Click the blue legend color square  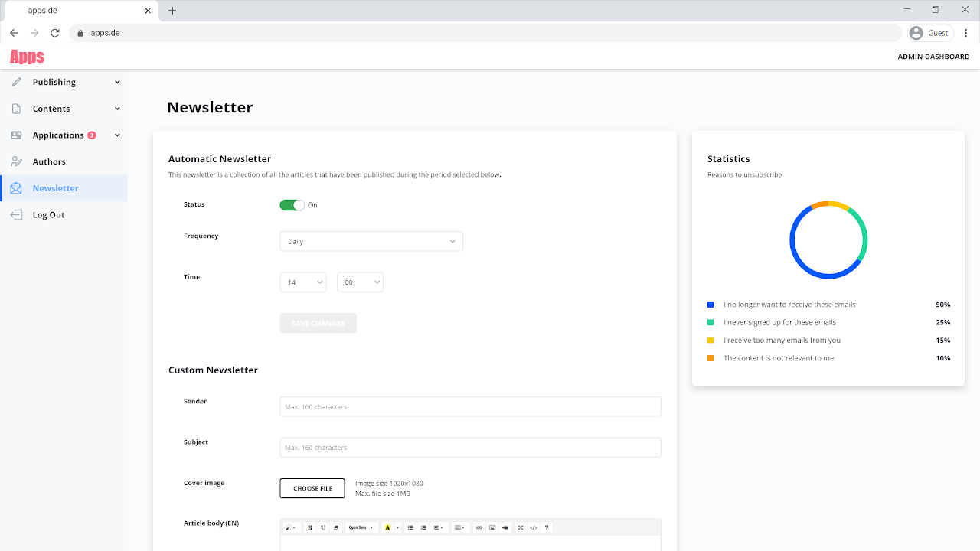pyautogui.click(x=710, y=305)
